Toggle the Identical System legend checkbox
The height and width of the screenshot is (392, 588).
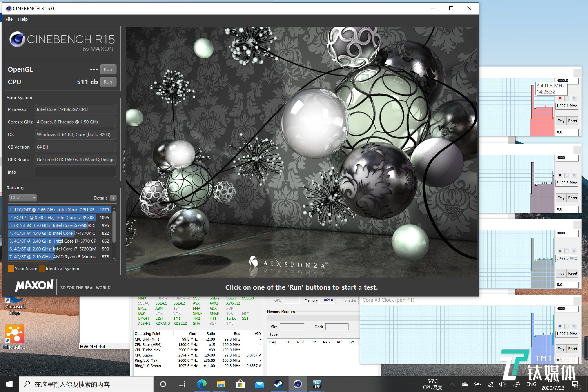coord(42,268)
